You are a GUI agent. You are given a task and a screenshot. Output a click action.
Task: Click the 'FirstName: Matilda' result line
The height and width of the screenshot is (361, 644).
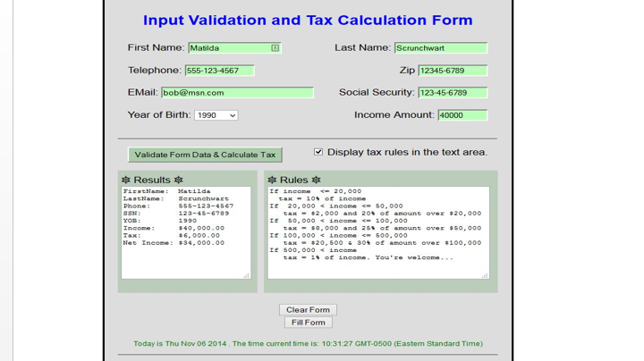[x=166, y=191]
